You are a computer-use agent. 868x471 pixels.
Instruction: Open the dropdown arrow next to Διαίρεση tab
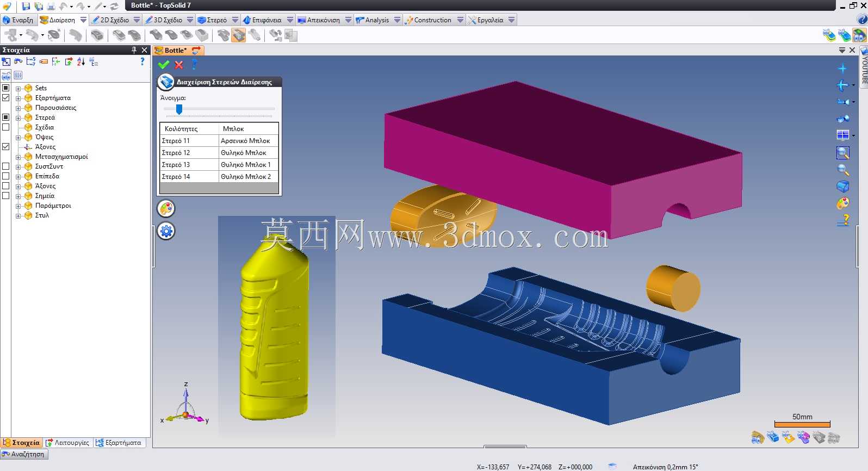[83, 20]
